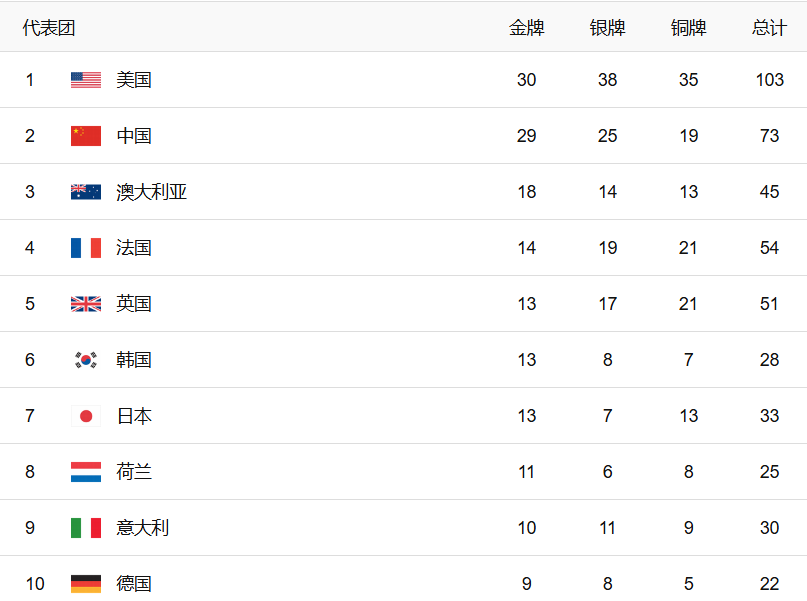Screen dimensions: 807x601
Task: Click the Germany flag icon
Action: point(86,584)
